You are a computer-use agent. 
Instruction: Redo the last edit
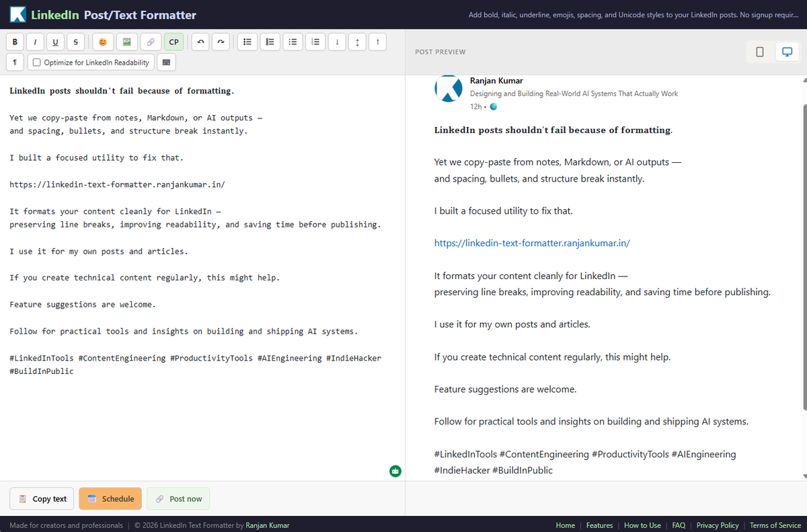click(x=220, y=42)
